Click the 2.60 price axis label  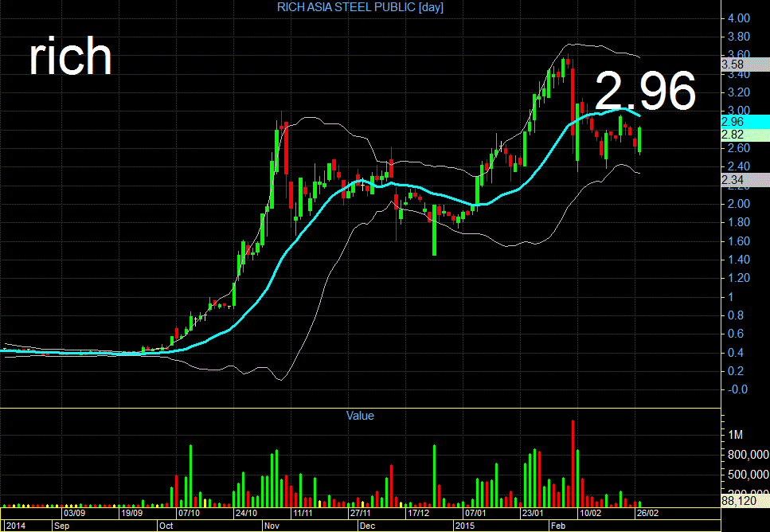coord(739,148)
